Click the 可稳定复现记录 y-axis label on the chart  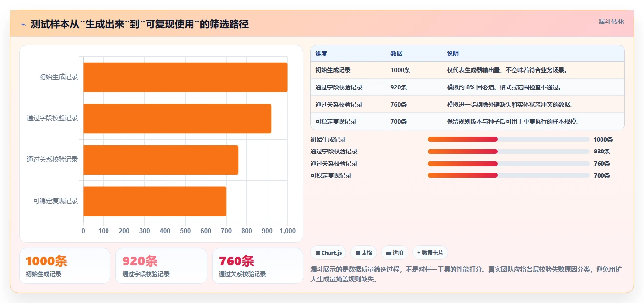[56, 201]
